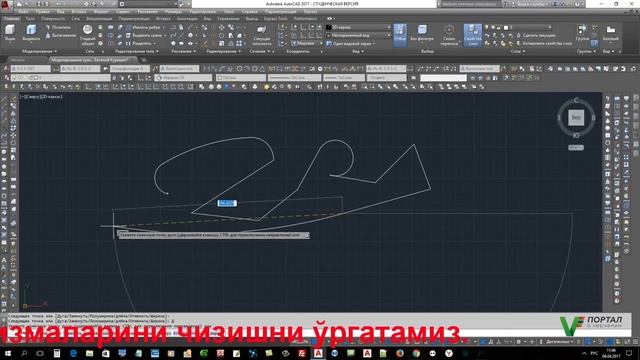Open File Explorer from the taskbar

[89, 353]
